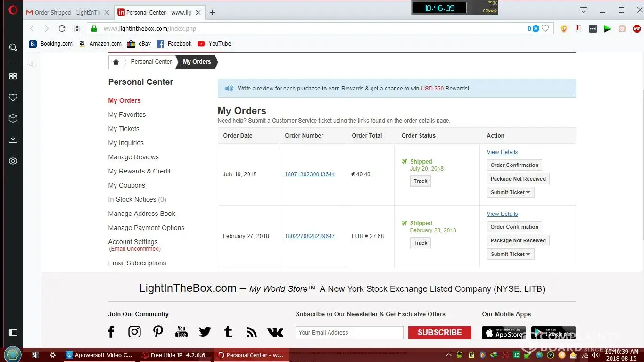This screenshot has height=362, width=644.
Task: Go to My Rewards & Credit
Action: 139,171
